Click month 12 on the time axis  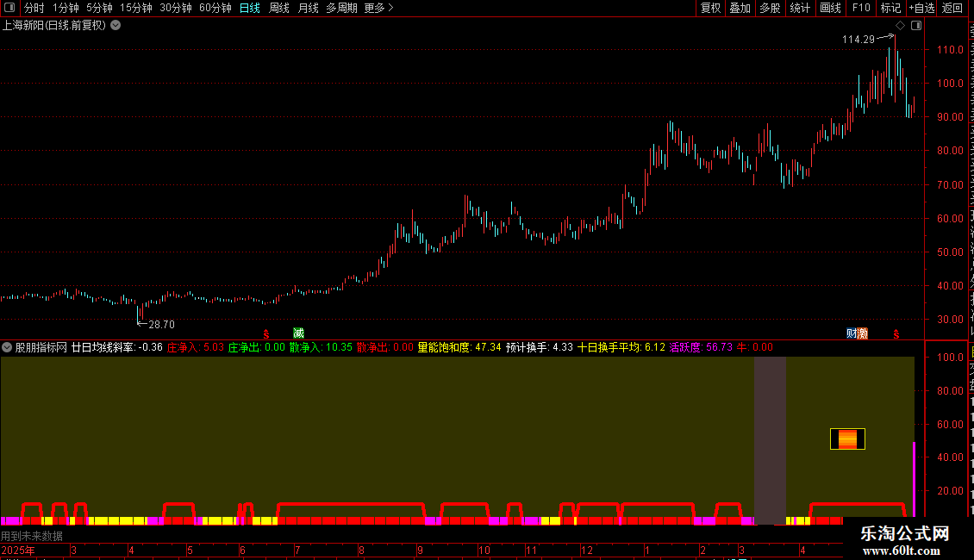pyautogui.click(x=586, y=550)
